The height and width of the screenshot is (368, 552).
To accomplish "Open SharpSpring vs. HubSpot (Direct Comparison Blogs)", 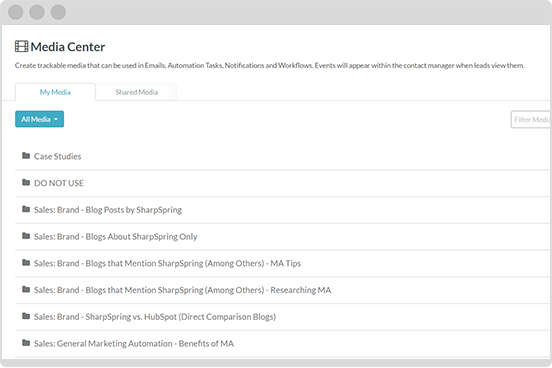I will pos(155,317).
